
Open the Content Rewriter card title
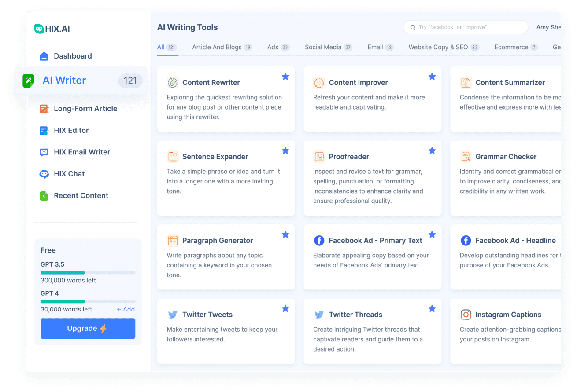[211, 83]
